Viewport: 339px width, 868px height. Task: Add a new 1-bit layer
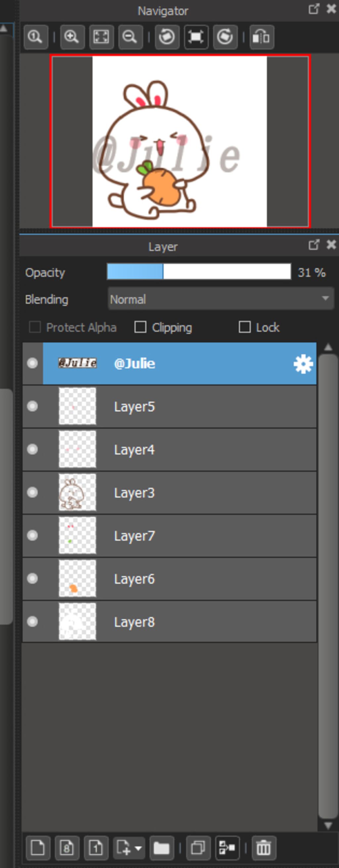tap(96, 847)
